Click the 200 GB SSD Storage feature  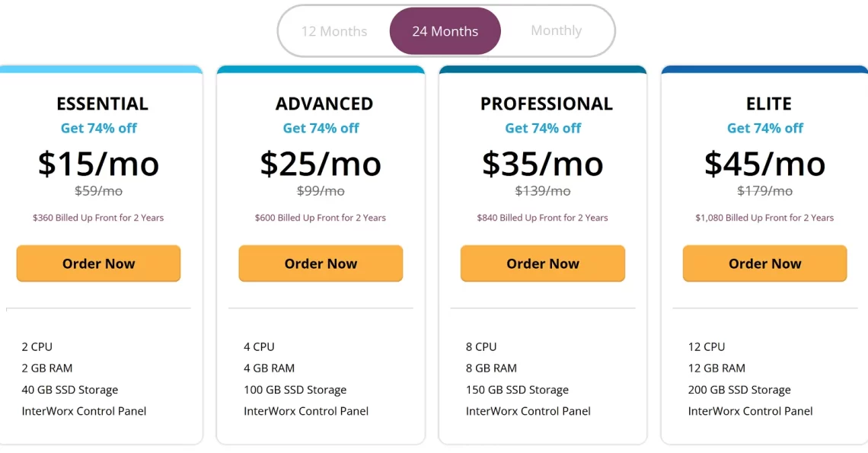(739, 390)
